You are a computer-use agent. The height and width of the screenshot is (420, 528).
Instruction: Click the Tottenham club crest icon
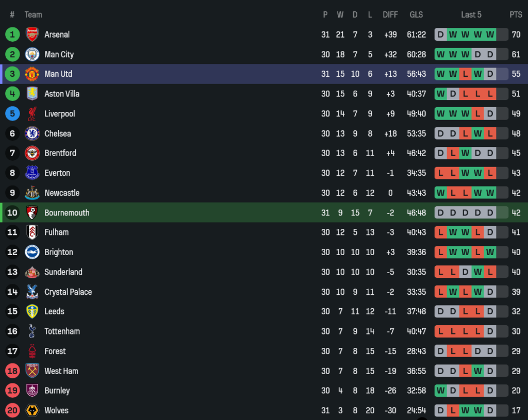(x=32, y=331)
